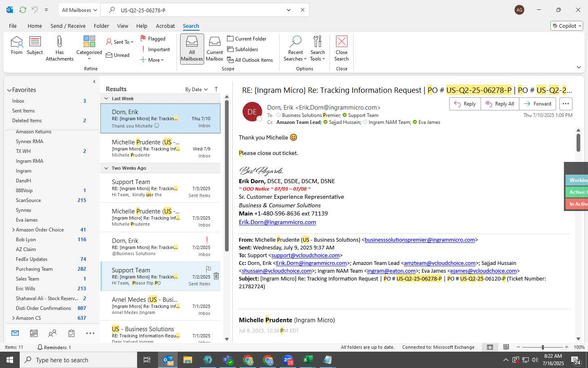
Task: Filter results by Unread messages
Action: pos(118,55)
